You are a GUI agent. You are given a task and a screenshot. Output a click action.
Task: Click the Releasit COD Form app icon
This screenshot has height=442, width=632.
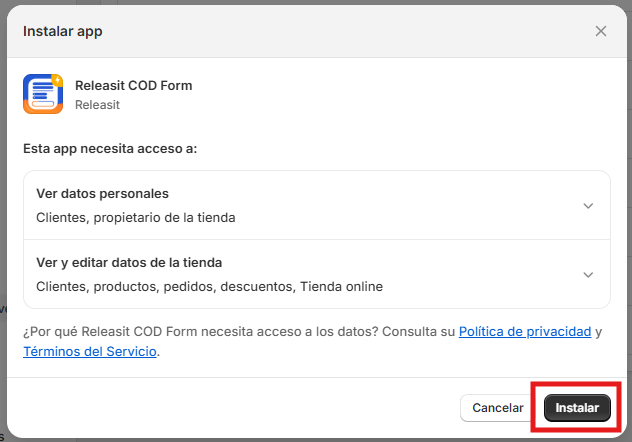[x=43, y=94]
